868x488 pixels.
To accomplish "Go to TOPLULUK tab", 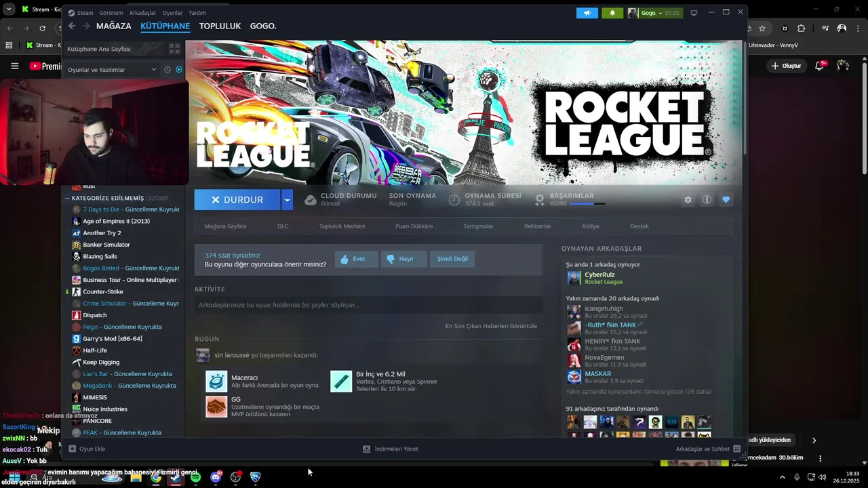I will point(220,26).
